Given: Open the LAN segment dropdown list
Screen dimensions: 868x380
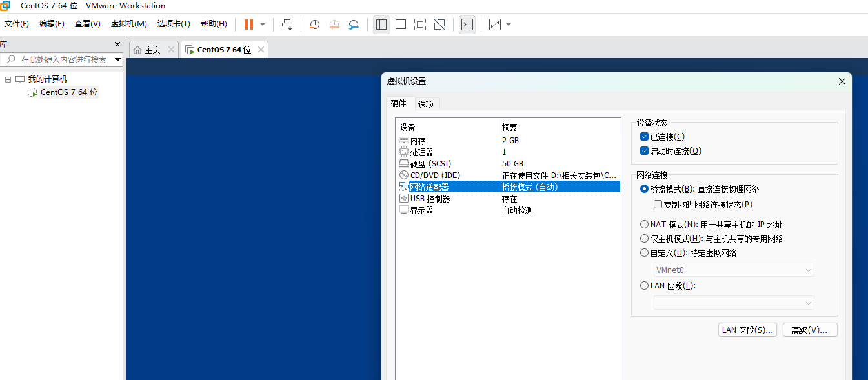Looking at the screenshot, I should pos(734,303).
